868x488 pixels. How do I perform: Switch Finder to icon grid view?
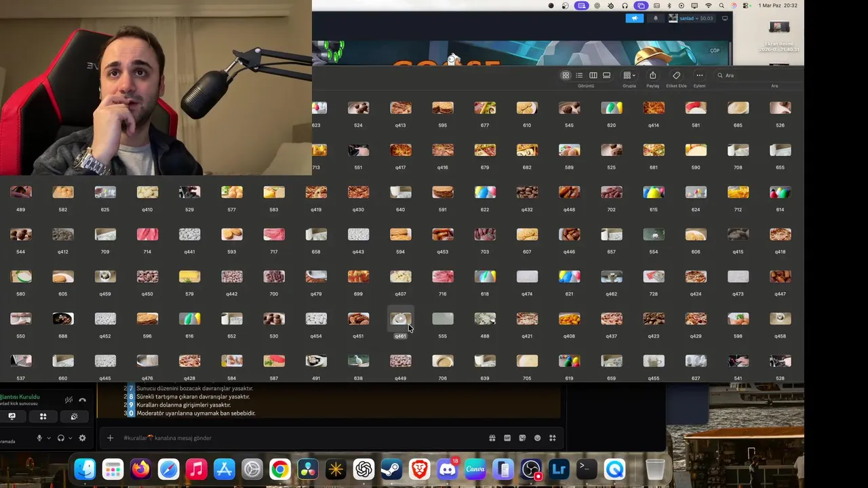pos(566,75)
